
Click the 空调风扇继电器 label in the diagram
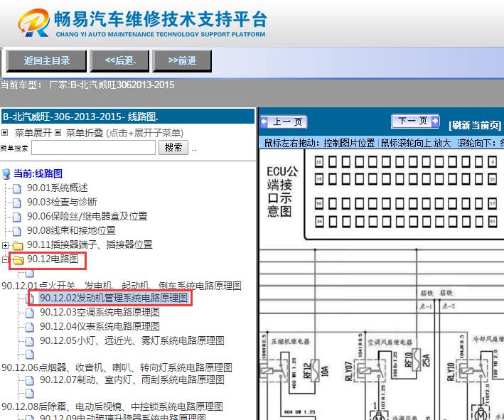click(x=390, y=343)
